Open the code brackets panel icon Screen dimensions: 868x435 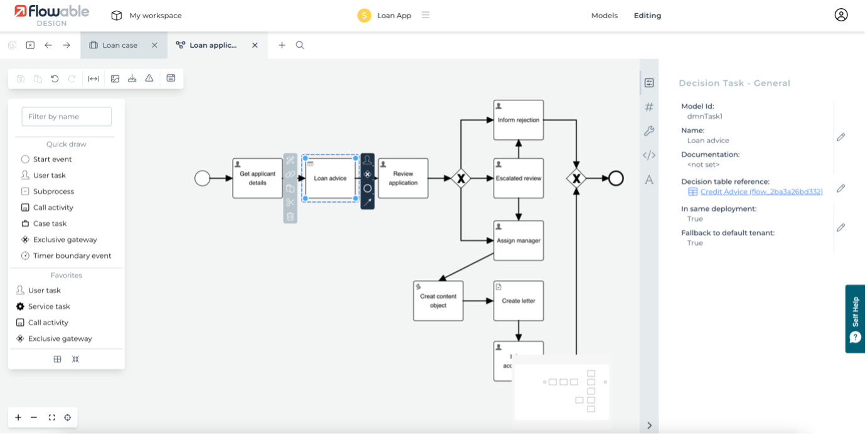tap(649, 155)
